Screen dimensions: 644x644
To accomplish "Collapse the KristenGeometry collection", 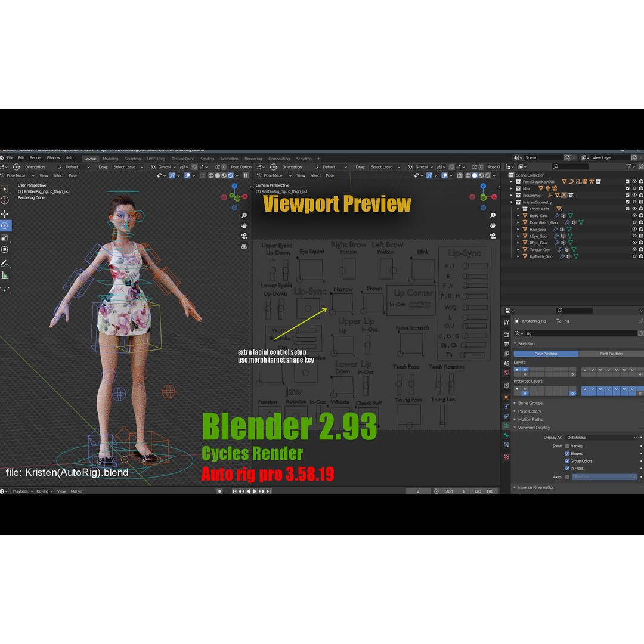I will (x=512, y=202).
